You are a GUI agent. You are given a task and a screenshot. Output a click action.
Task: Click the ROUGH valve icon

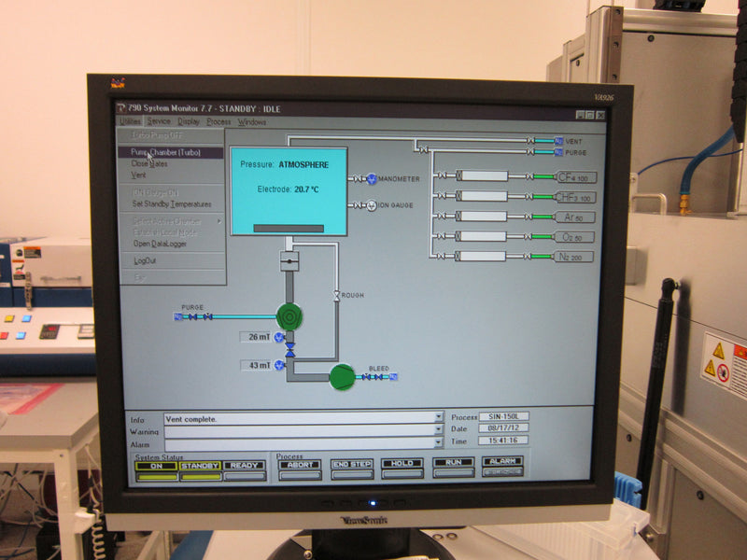335,294
